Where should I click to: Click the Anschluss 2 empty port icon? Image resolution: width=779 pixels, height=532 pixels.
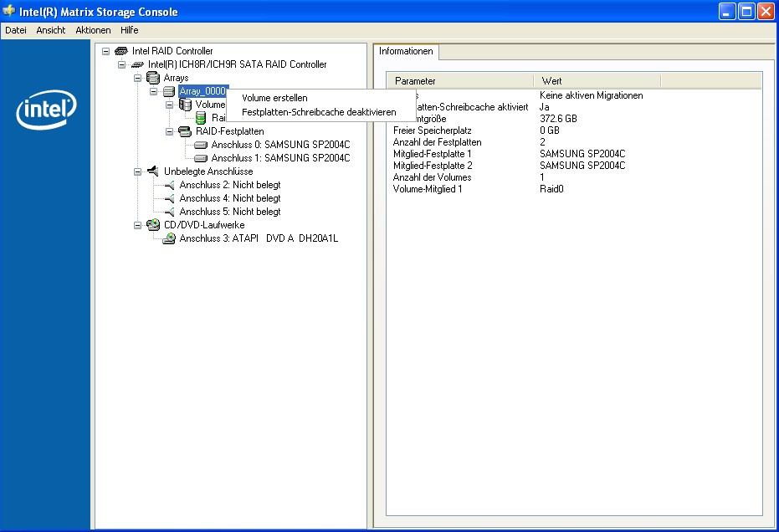tap(169, 185)
